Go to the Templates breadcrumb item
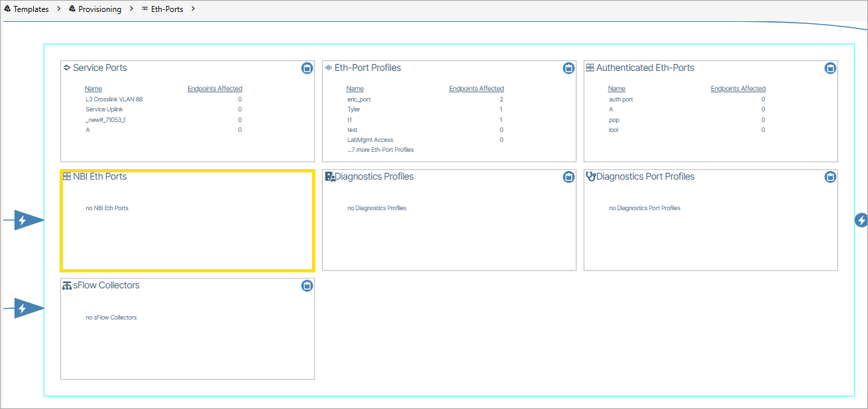This screenshot has width=868, height=409. tap(30, 9)
